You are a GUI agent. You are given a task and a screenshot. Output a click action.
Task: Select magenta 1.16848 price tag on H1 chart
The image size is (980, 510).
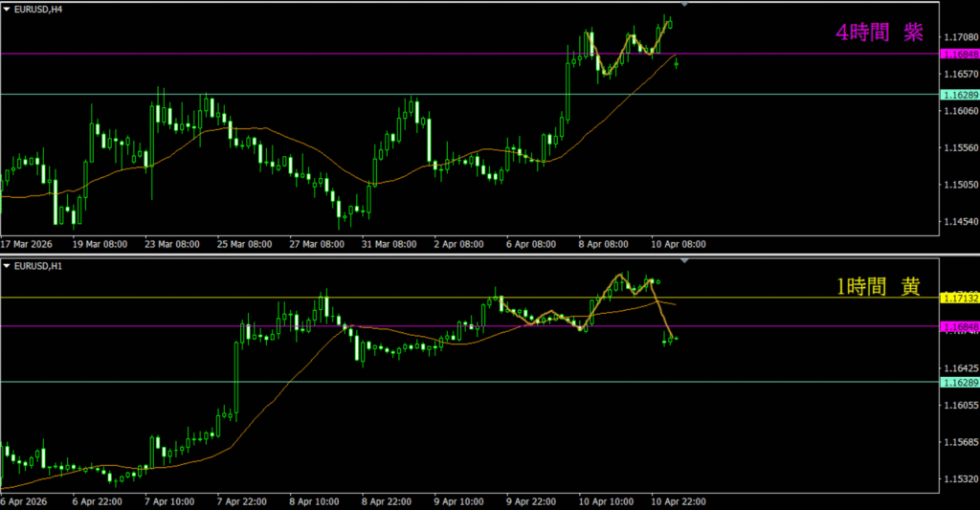958,326
